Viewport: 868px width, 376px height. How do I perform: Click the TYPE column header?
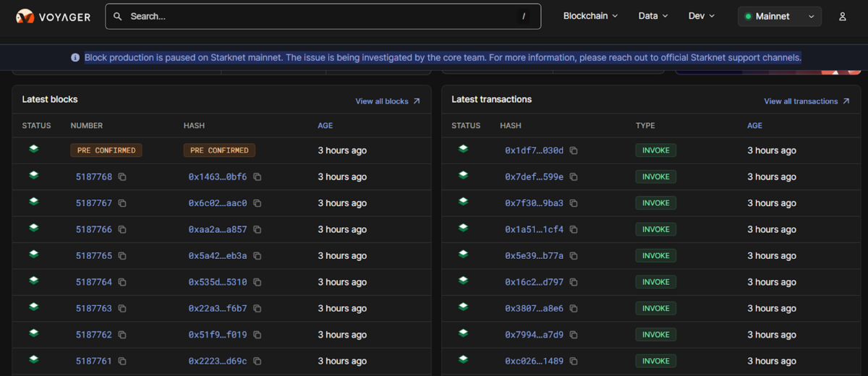click(645, 126)
